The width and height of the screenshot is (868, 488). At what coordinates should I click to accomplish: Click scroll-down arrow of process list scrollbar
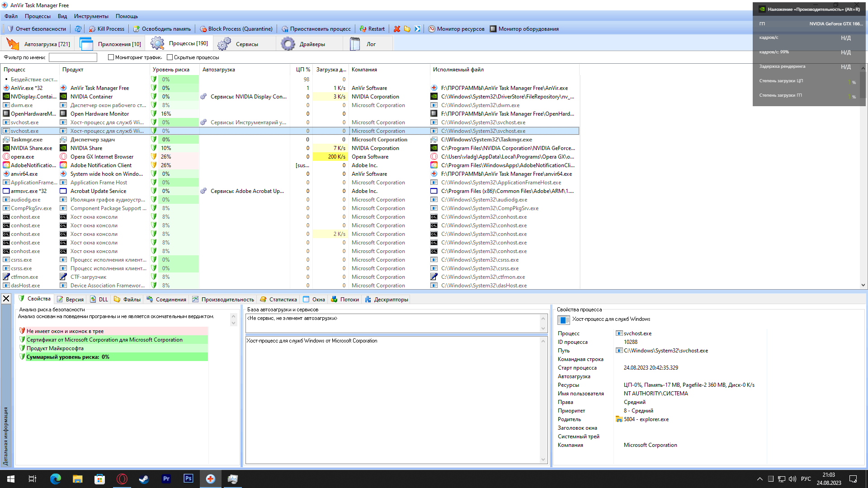point(863,285)
